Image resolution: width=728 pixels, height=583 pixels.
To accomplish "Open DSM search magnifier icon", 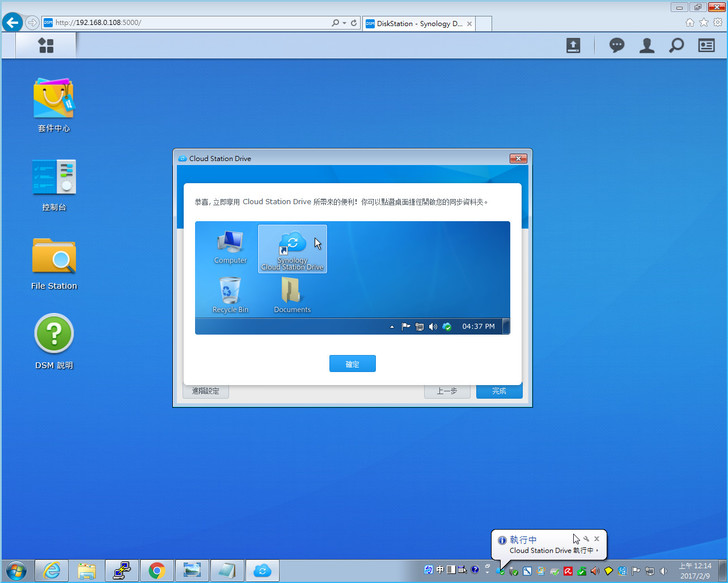I will coord(677,45).
